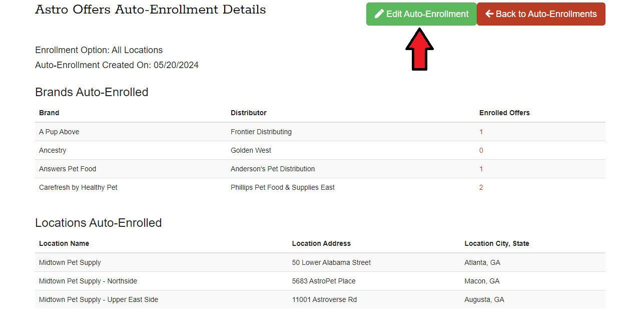This screenshot has height=329, width=644.
Task: Click the Golden West distributor cell
Action: click(251, 150)
